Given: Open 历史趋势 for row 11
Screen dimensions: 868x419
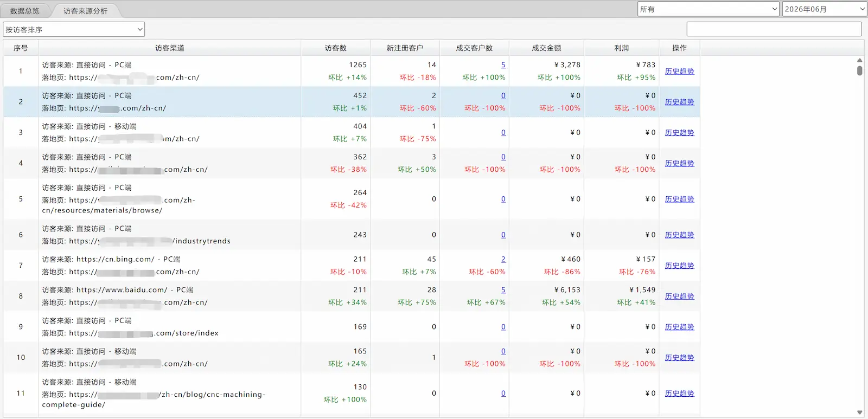Looking at the screenshot, I should pos(679,394).
